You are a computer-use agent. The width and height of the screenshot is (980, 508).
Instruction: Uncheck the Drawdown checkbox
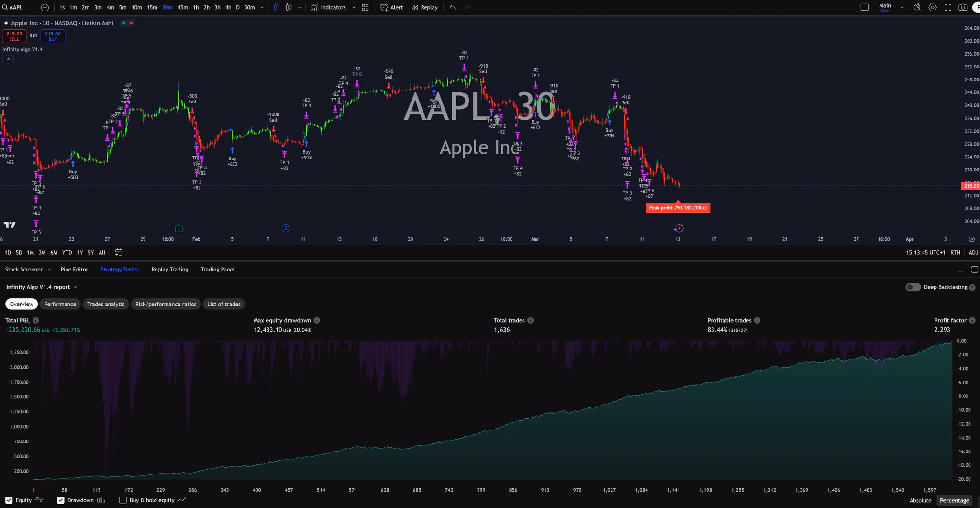point(61,500)
